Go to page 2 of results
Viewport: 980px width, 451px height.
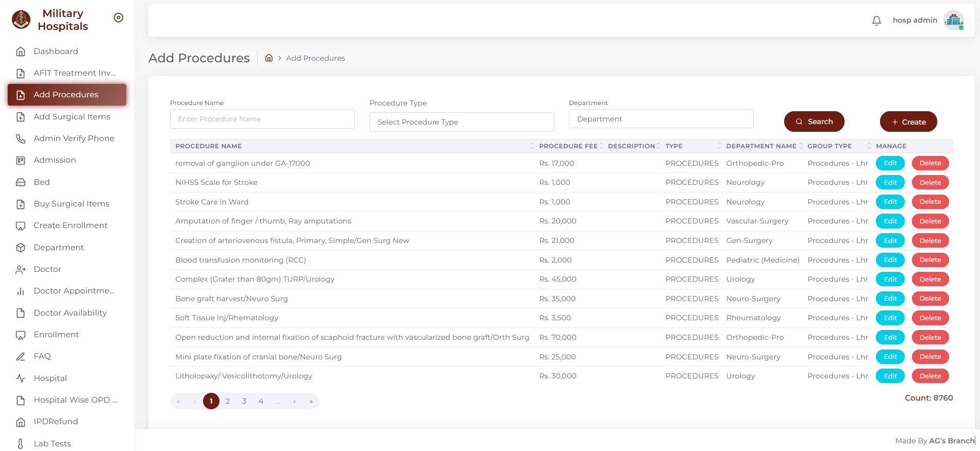[228, 401]
